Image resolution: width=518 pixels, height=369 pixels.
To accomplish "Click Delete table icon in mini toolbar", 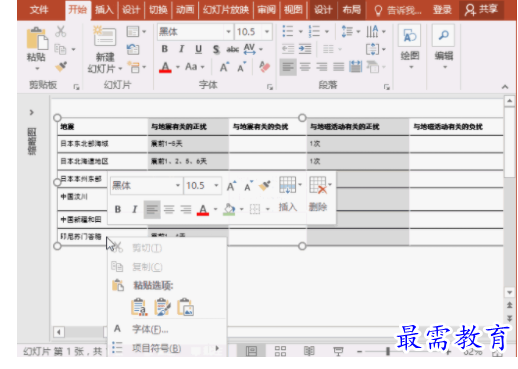I will click(318, 185).
